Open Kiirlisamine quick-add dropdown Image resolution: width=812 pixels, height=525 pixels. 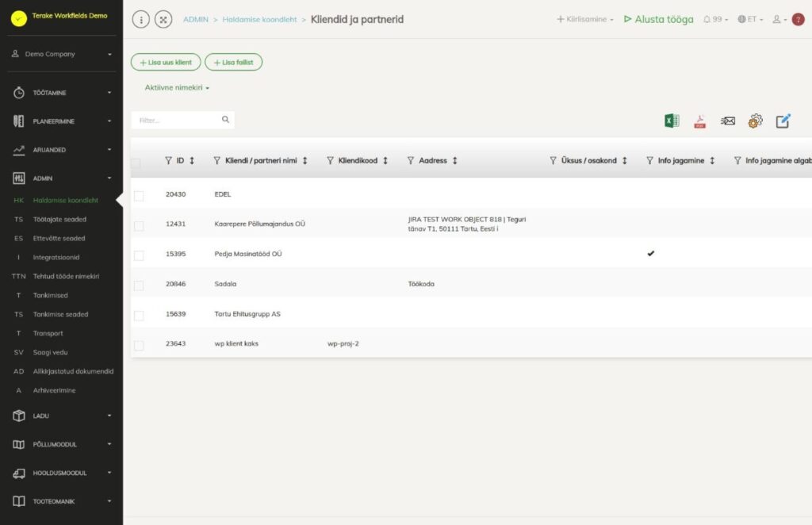[x=585, y=19]
